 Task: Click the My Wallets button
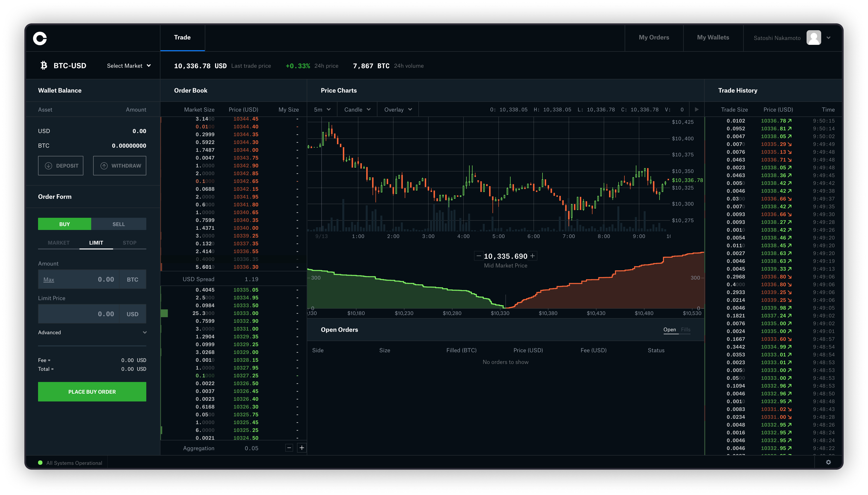(x=714, y=38)
